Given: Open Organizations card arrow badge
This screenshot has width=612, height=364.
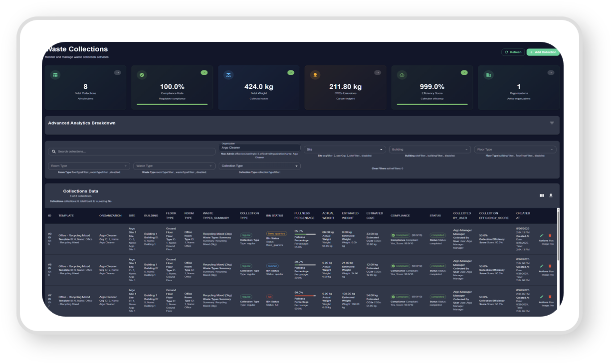Looking at the screenshot, I should pyautogui.click(x=551, y=72).
